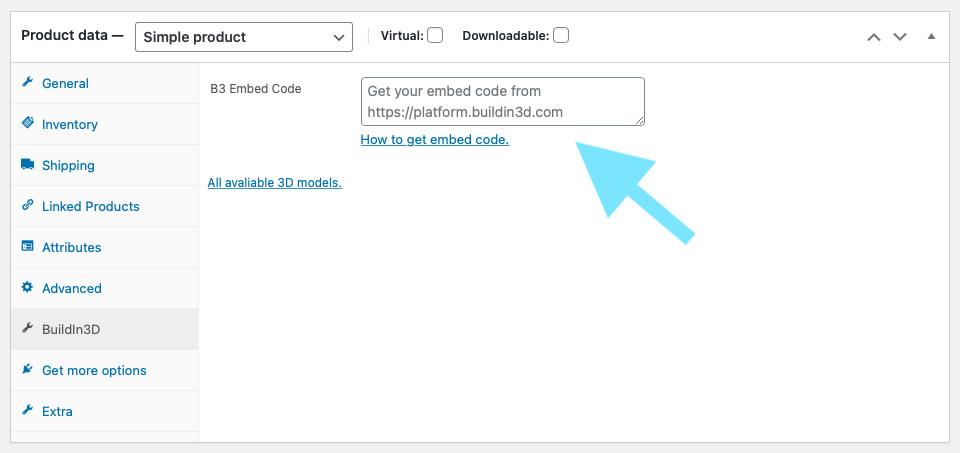Open the Get more options tab
This screenshot has width=960, height=453.
105,370
